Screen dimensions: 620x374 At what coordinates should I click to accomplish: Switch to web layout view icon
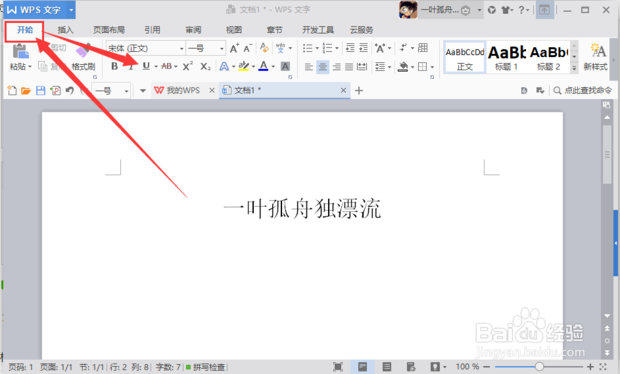[411, 367]
